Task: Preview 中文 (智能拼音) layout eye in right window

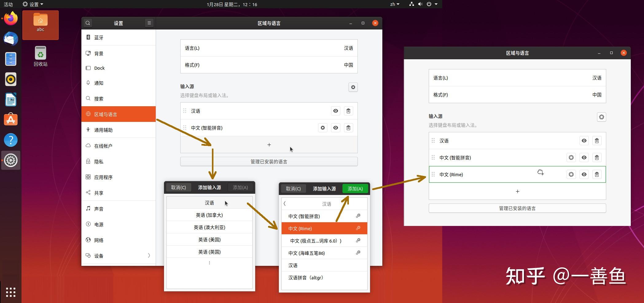Action: pyautogui.click(x=584, y=157)
